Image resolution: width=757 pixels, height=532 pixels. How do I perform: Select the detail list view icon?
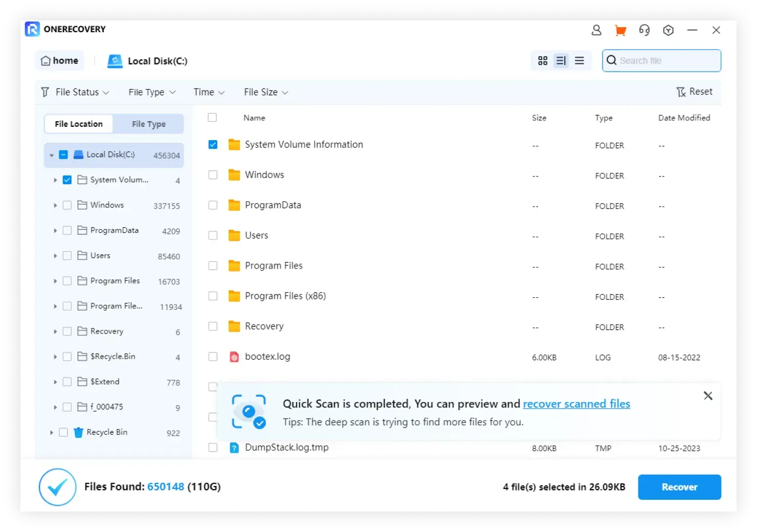click(x=561, y=61)
